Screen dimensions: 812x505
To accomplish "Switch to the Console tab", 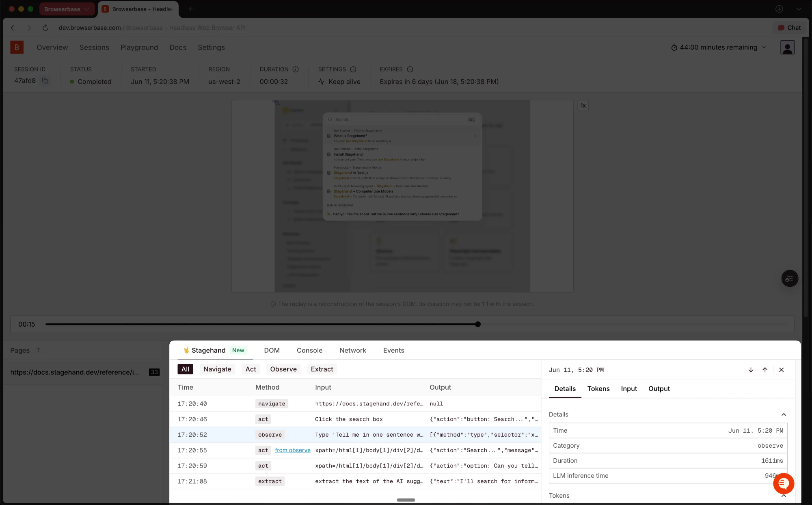I will coord(309,350).
